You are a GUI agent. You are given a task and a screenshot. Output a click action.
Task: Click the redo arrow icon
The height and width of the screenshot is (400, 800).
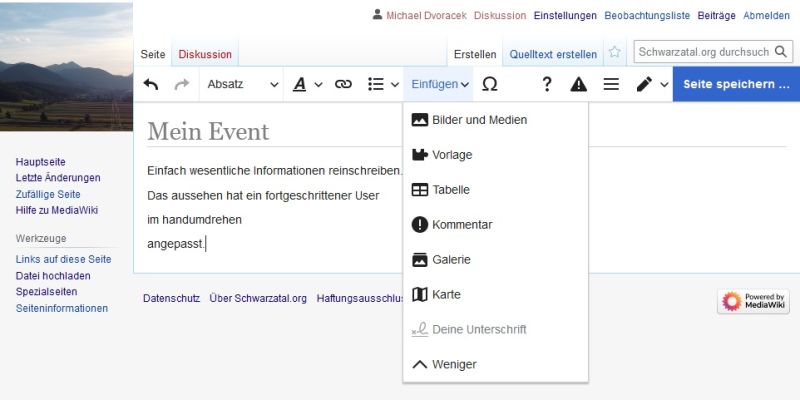point(181,85)
